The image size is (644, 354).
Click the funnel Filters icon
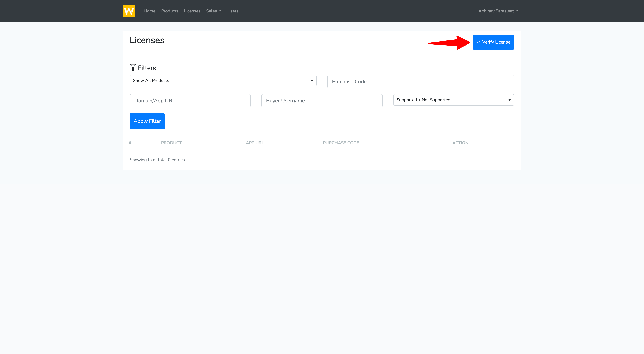click(133, 67)
